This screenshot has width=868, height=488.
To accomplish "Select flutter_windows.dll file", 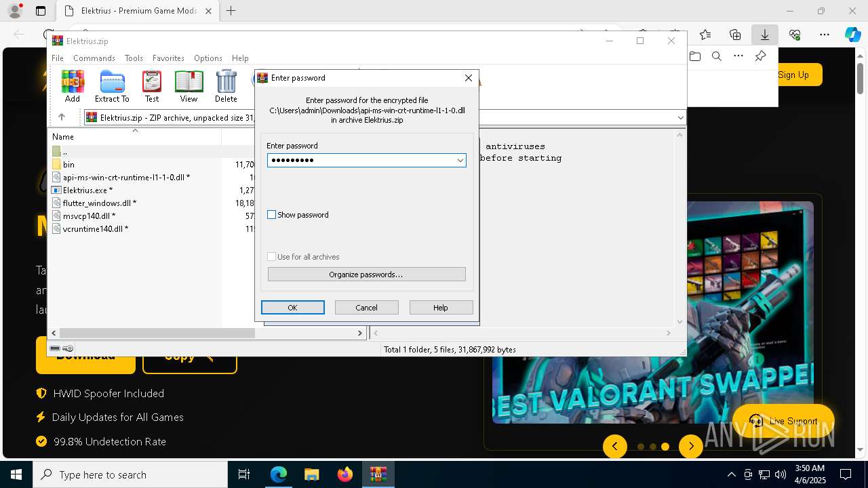I will tap(100, 203).
